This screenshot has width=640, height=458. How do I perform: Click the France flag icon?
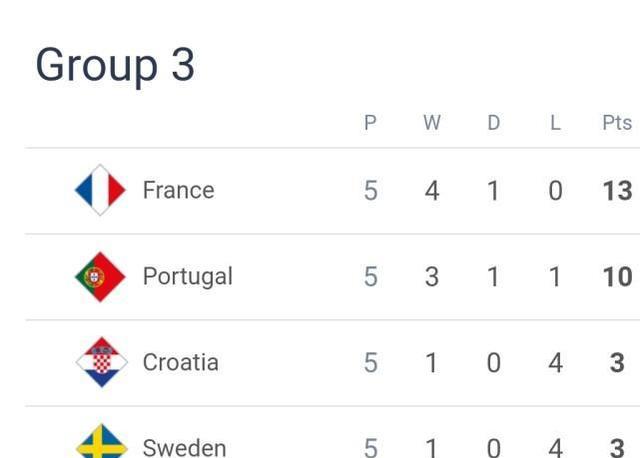100,190
